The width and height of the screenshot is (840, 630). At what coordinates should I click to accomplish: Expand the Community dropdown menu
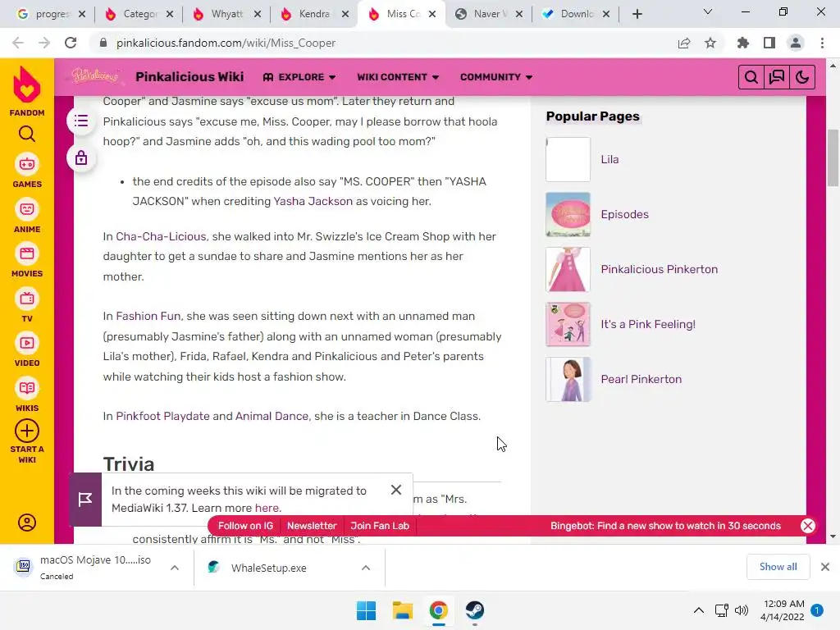(x=496, y=77)
